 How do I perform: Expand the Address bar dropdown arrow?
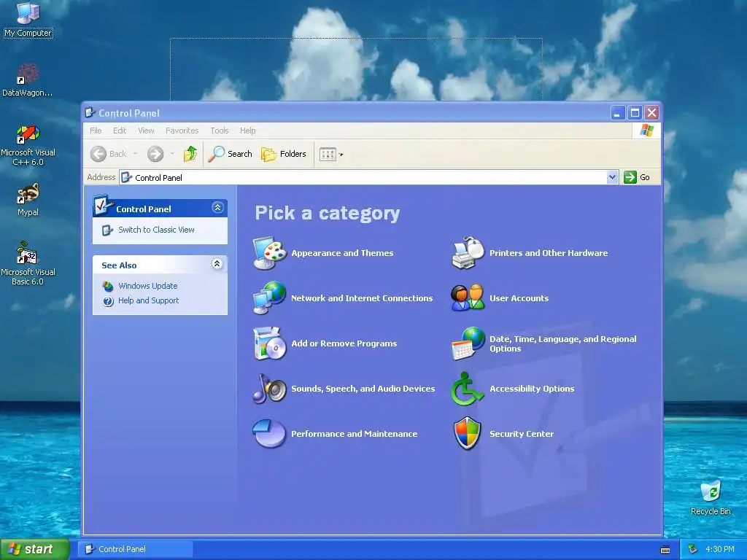(x=612, y=177)
